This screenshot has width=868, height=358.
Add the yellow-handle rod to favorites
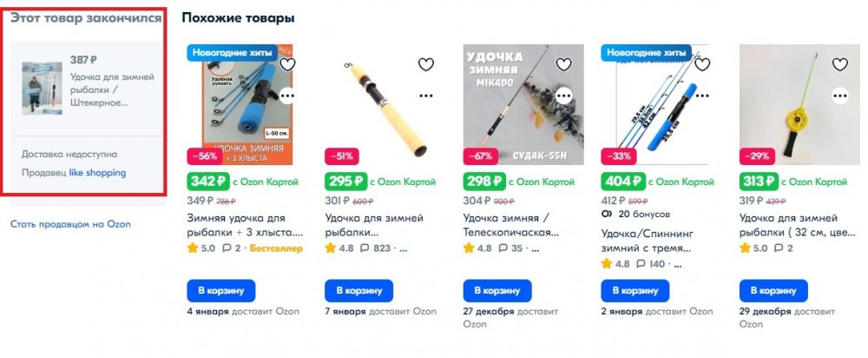pos(425,65)
